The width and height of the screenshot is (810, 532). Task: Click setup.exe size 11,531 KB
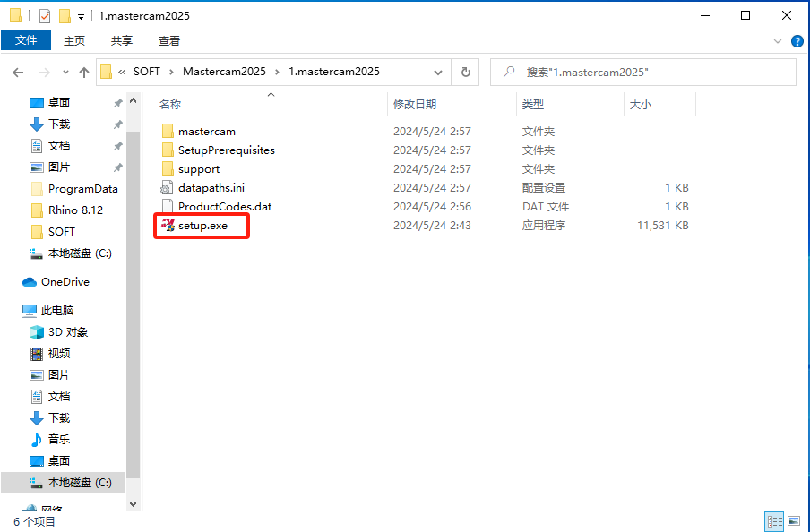[663, 226]
